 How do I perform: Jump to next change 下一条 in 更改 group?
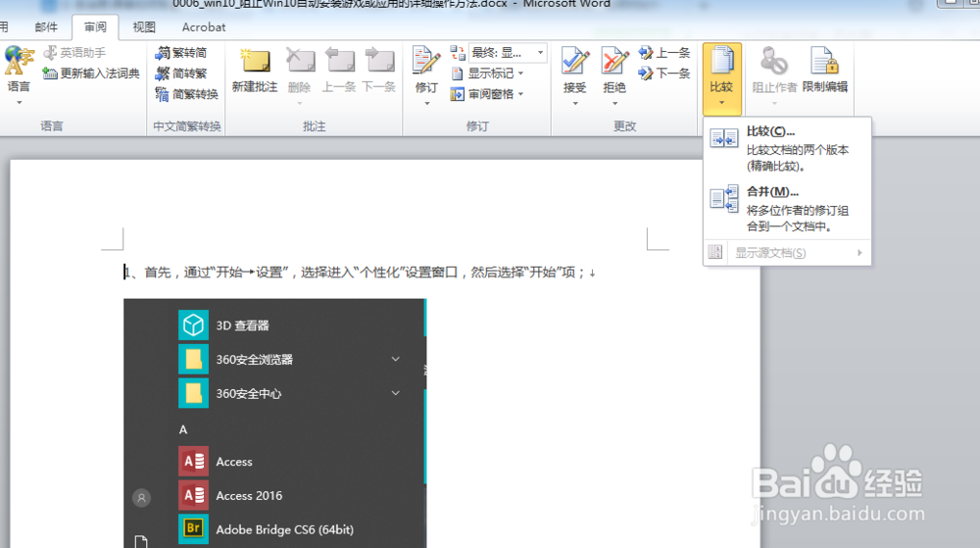[x=663, y=74]
